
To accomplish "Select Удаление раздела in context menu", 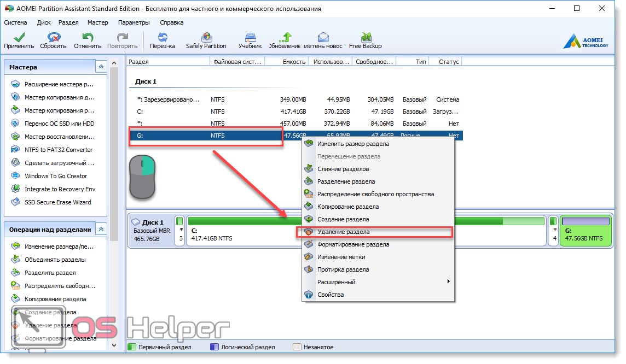I will click(x=343, y=232).
